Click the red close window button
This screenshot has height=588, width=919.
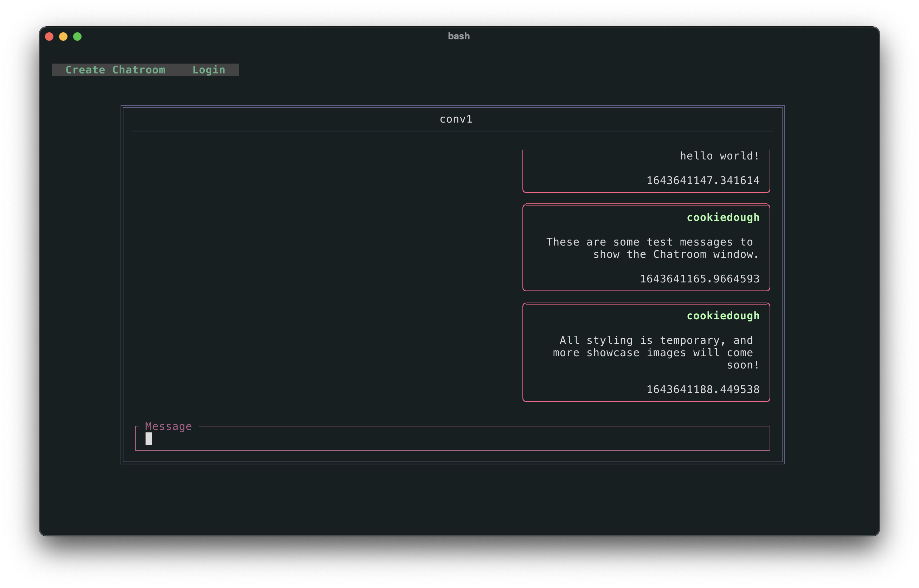49,37
